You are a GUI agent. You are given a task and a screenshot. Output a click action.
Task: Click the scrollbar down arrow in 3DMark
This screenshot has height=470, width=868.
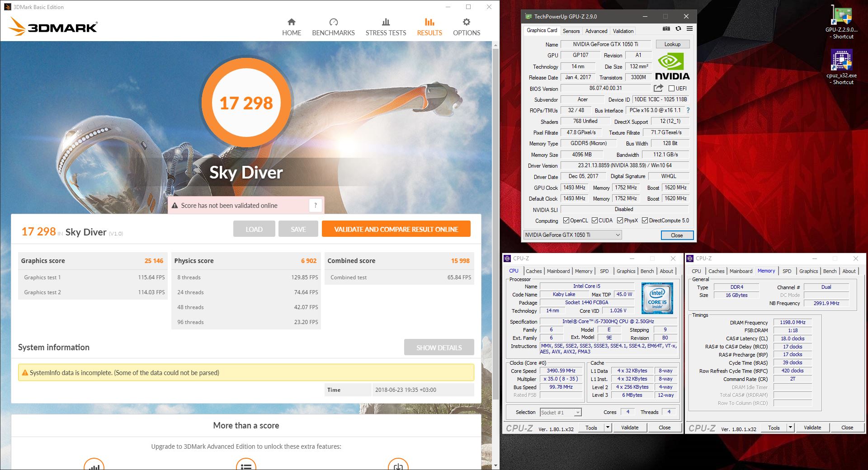click(x=495, y=465)
